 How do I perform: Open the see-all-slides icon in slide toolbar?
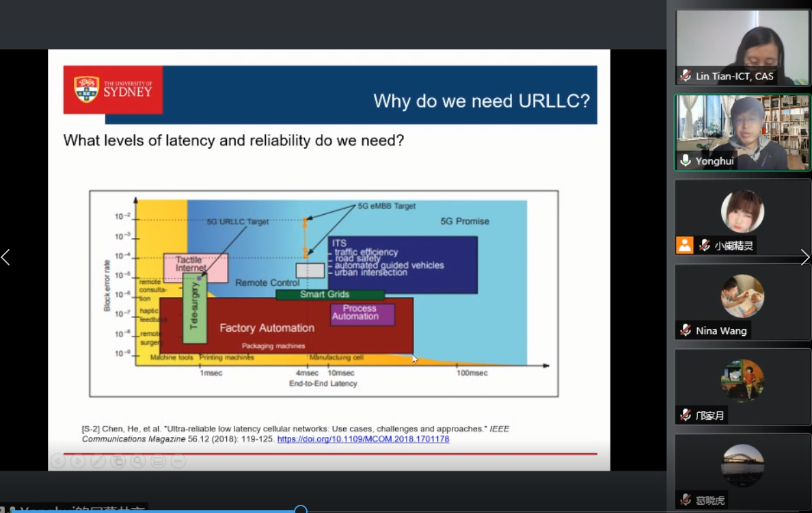click(118, 462)
